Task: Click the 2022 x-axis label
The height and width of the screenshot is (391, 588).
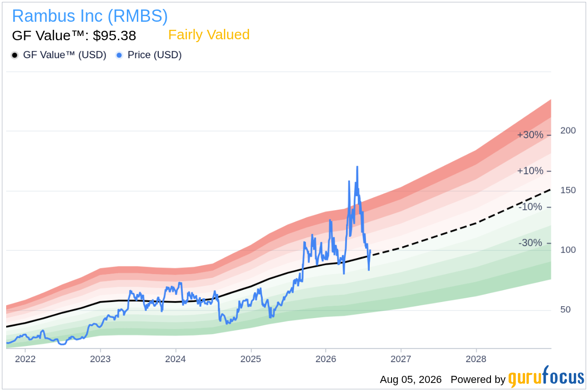Action: click(25, 359)
